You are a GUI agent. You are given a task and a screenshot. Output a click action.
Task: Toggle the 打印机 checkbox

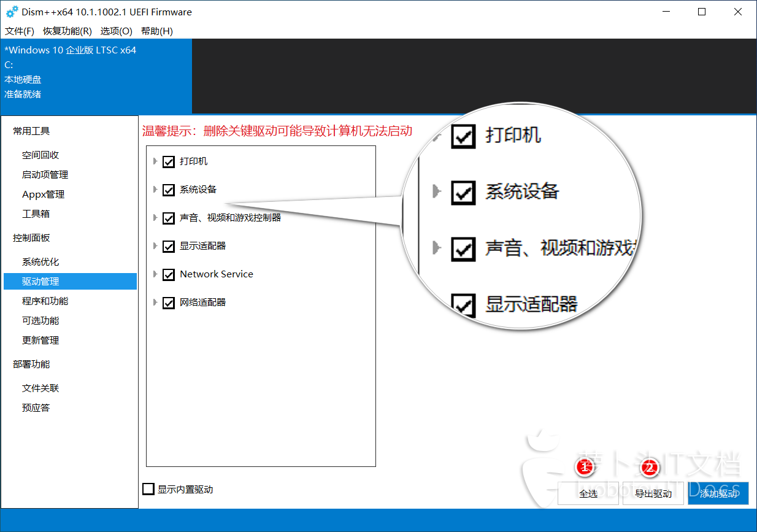coord(169,162)
